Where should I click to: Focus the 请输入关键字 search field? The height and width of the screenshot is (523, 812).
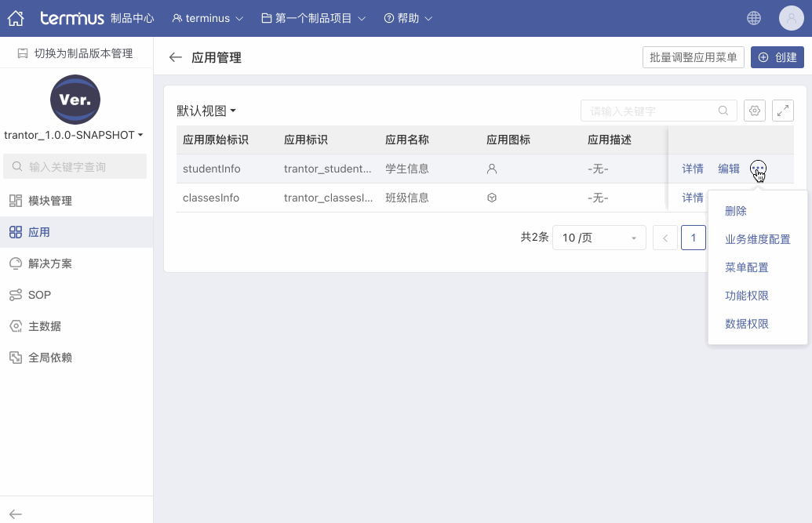tap(651, 111)
